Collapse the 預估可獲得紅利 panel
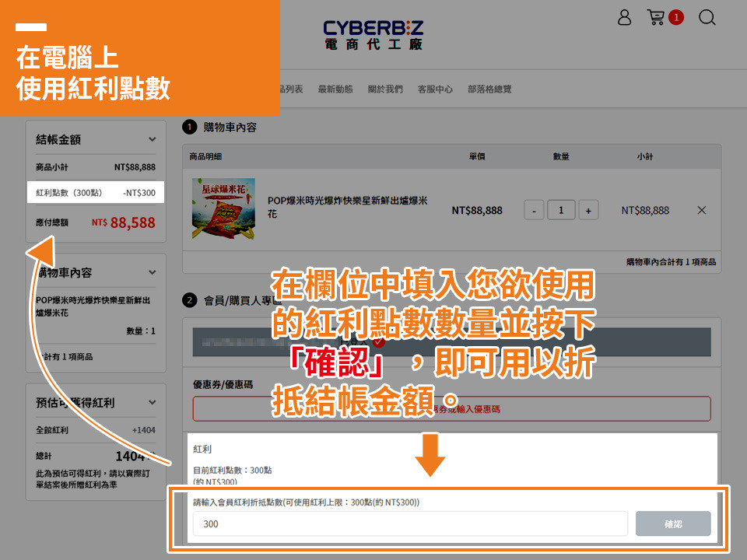 (x=152, y=403)
